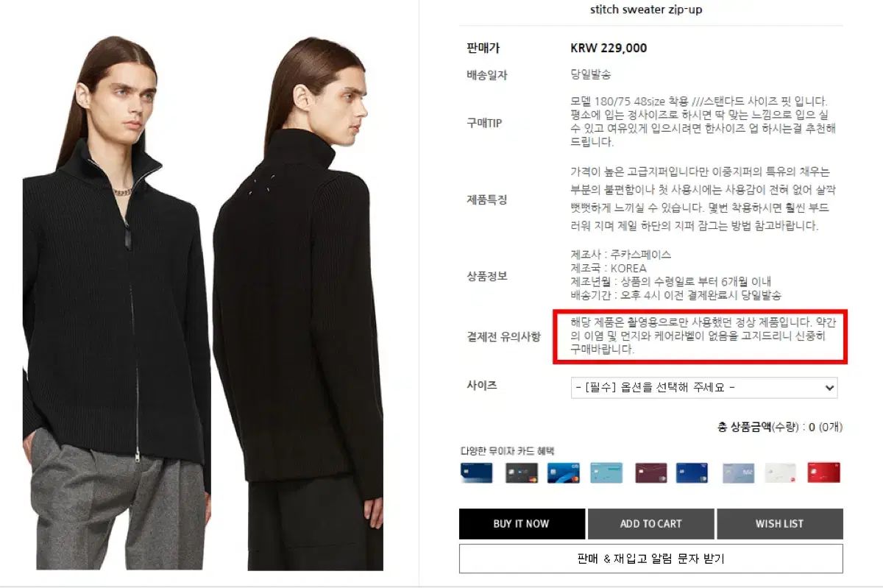Click the maroon credit card icon
Screen dimensions: 883x588
click(x=651, y=472)
